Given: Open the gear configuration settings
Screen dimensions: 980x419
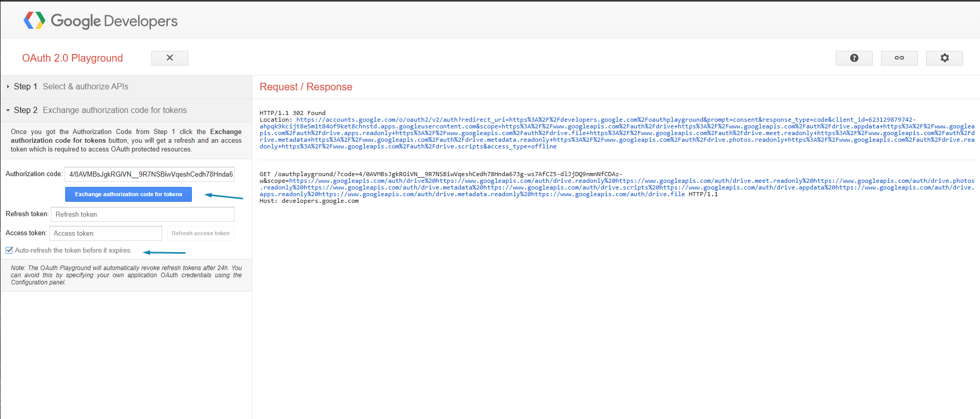Looking at the screenshot, I should pos(944,58).
